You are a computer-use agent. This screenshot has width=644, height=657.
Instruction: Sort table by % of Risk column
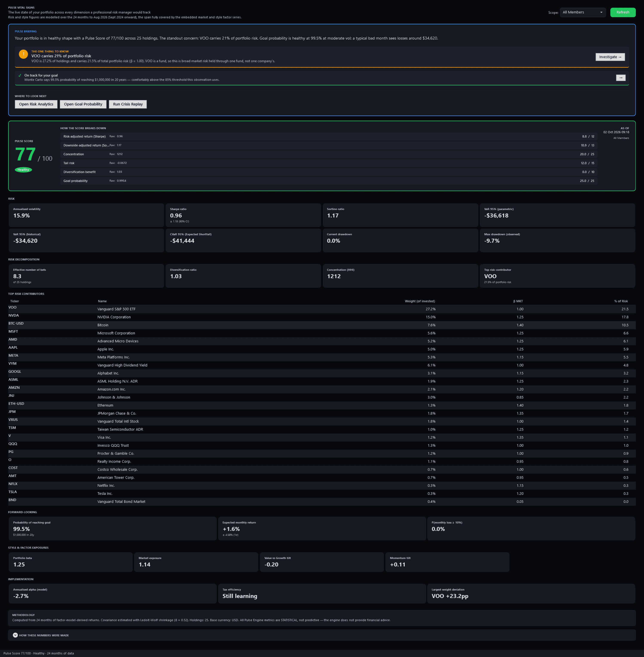pos(621,301)
